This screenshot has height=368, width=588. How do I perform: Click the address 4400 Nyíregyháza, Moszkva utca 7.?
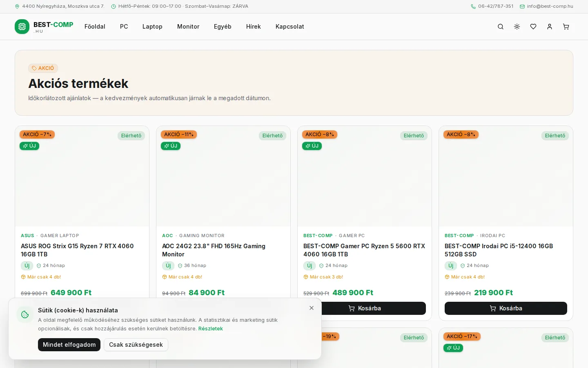pos(63,7)
